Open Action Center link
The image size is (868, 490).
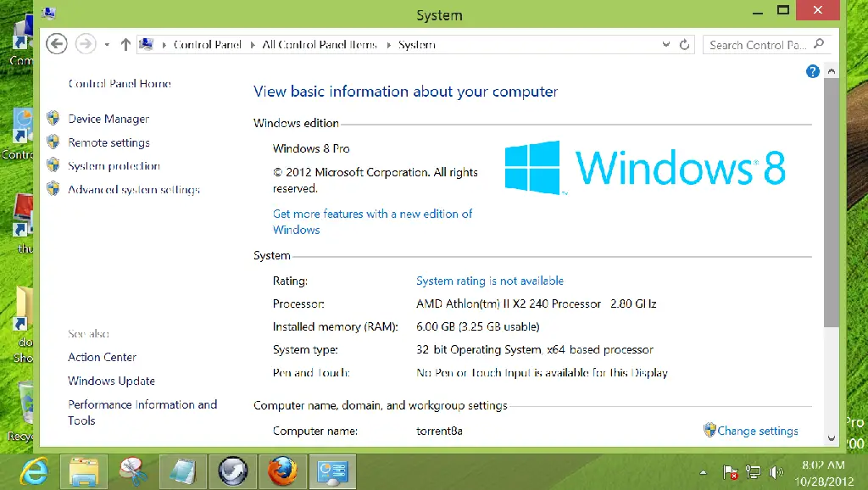(x=102, y=357)
